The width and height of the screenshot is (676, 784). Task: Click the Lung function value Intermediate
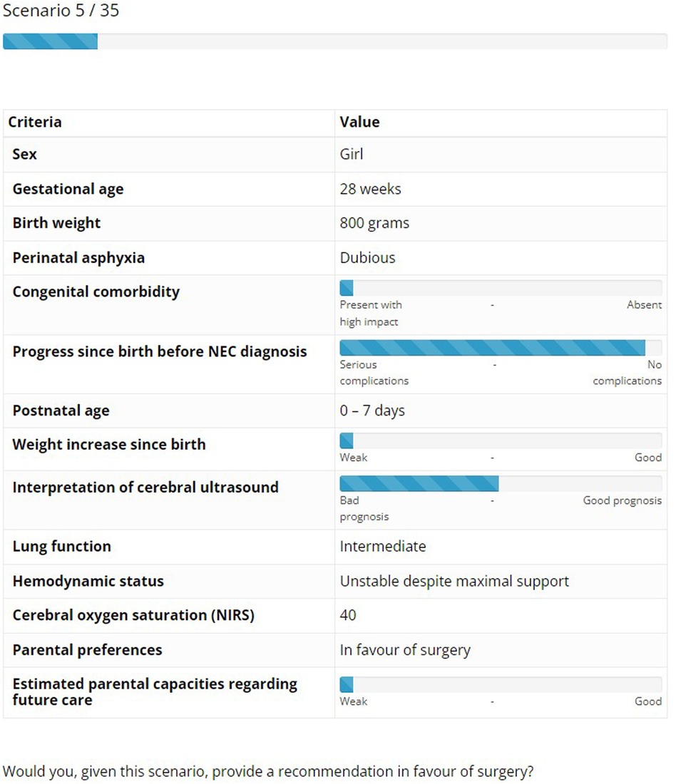[383, 547]
